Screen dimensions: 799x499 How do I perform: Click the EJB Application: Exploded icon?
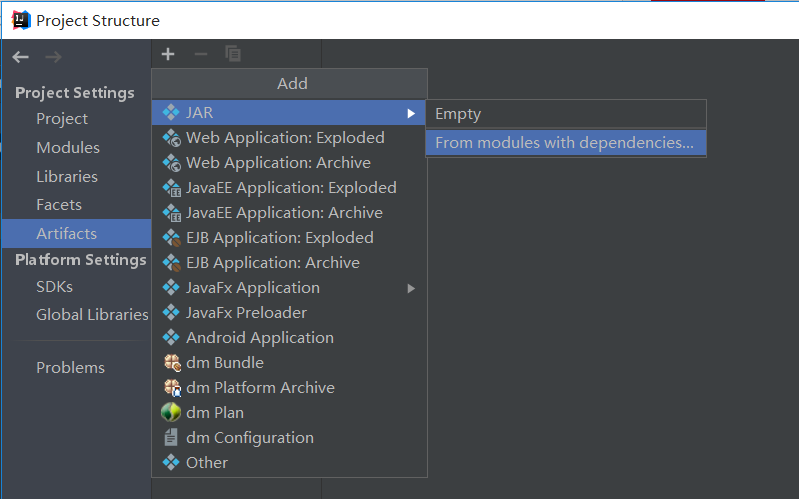[171, 238]
